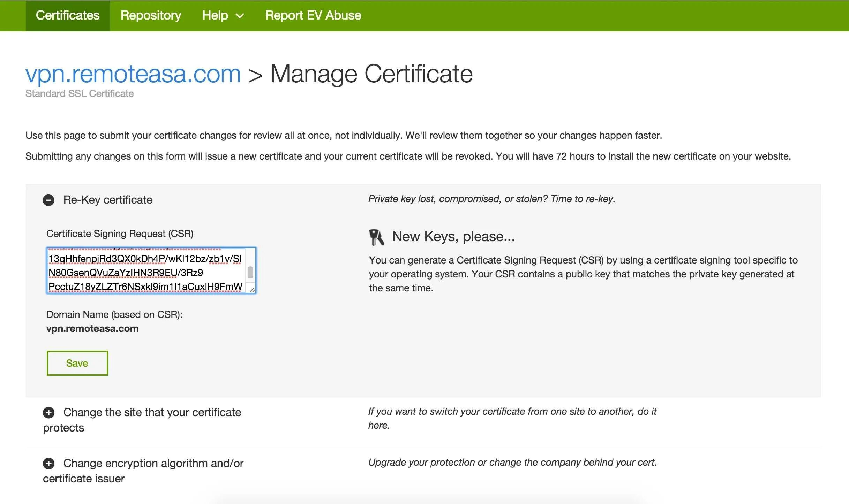Expand the Help dropdown menu

(x=223, y=16)
